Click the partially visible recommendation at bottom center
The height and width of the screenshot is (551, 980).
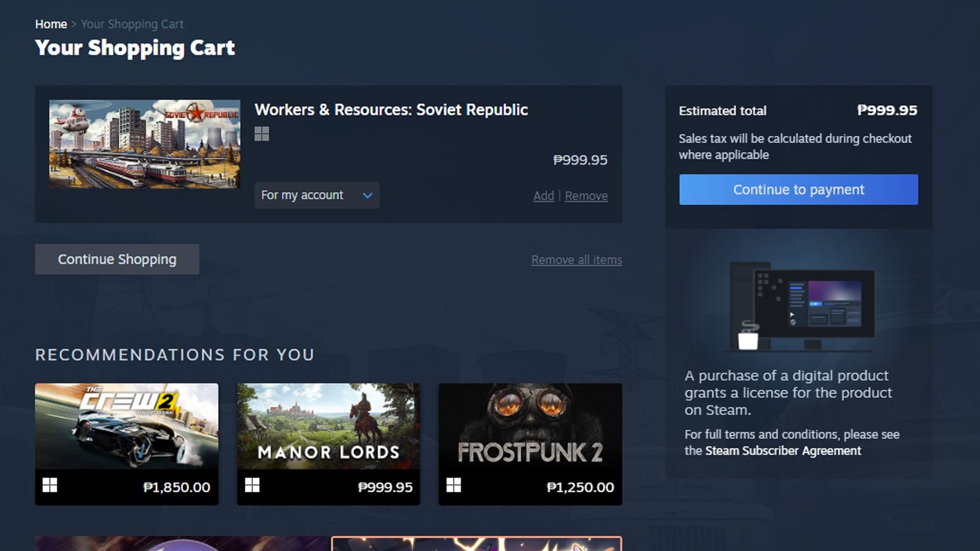pyautogui.click(x=478, y=542)
